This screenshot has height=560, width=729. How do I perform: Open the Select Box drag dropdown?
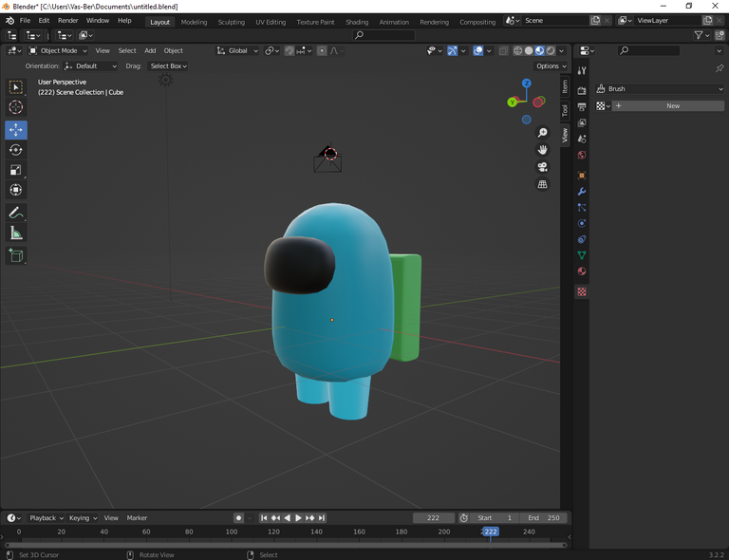(x=168, y=66)
